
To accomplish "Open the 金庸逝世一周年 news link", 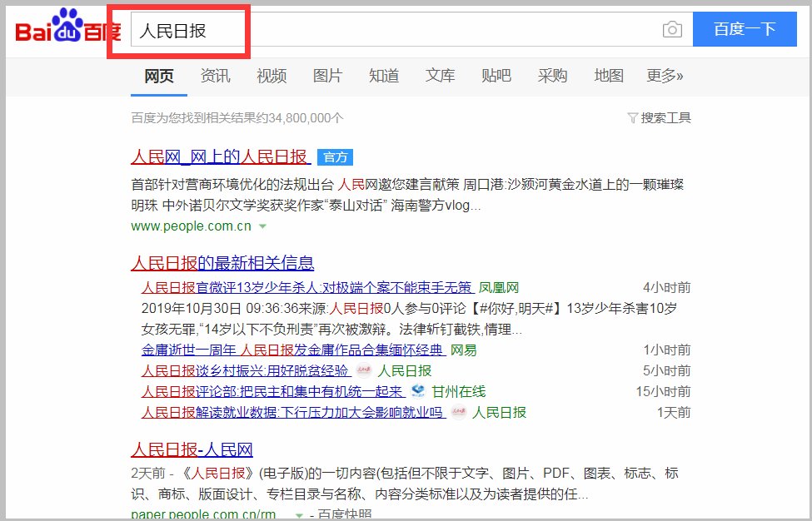I will point(294,350).
